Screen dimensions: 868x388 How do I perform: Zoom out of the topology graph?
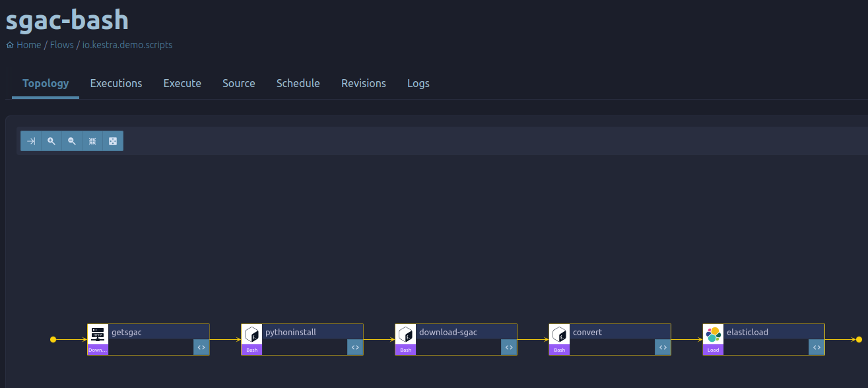[72, 141]
